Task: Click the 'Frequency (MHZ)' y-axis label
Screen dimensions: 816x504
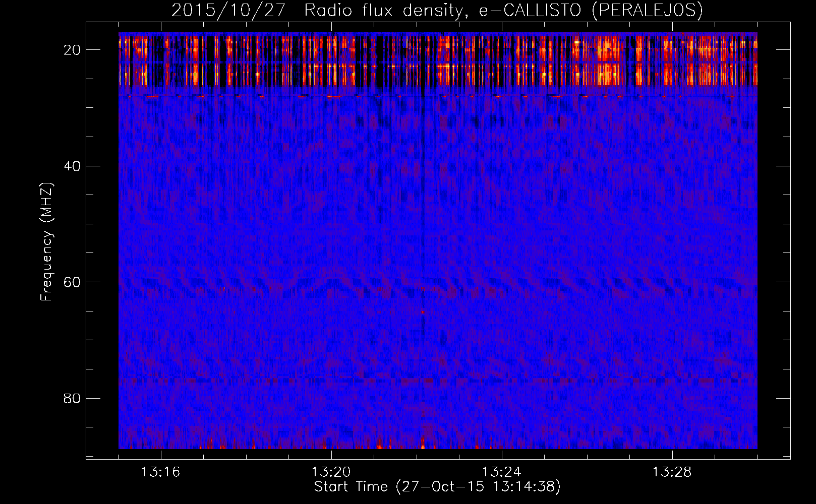Action: point(46,242)
